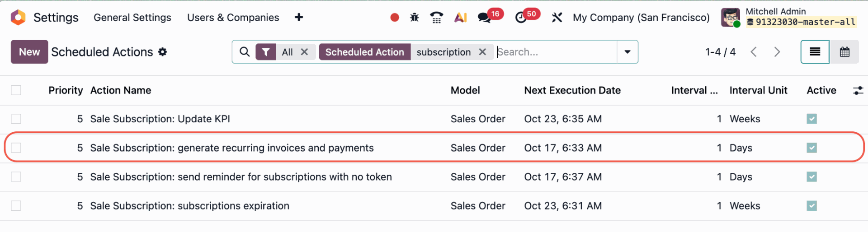Screen dimensions: 868x232
Task: Open the Users & Companies menu
Action: pos(233,18)
